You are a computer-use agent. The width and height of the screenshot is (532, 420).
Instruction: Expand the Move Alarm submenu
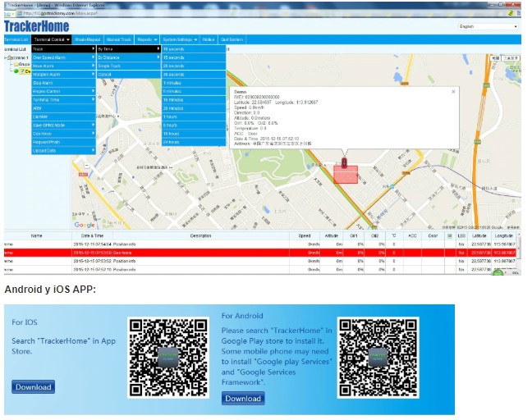(x=64, y=66)
